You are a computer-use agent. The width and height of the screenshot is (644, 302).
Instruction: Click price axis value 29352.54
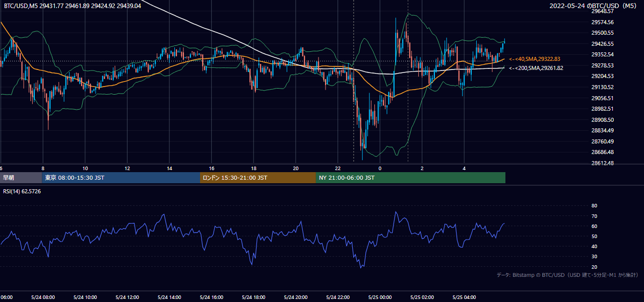602,54
